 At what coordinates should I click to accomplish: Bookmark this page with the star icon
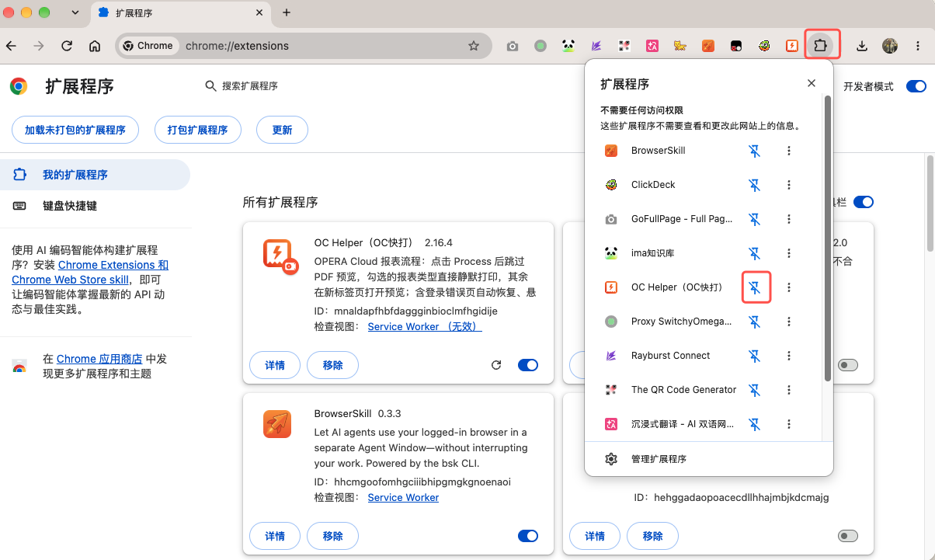click(474, 46)
